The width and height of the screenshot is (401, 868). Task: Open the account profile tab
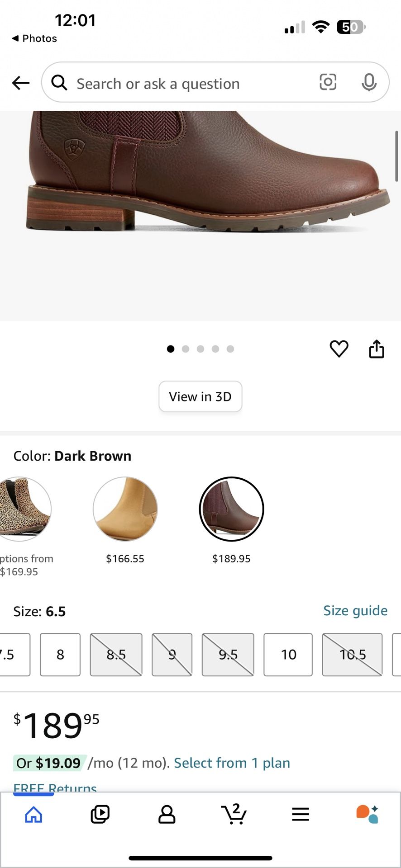(x=167, y=814)
